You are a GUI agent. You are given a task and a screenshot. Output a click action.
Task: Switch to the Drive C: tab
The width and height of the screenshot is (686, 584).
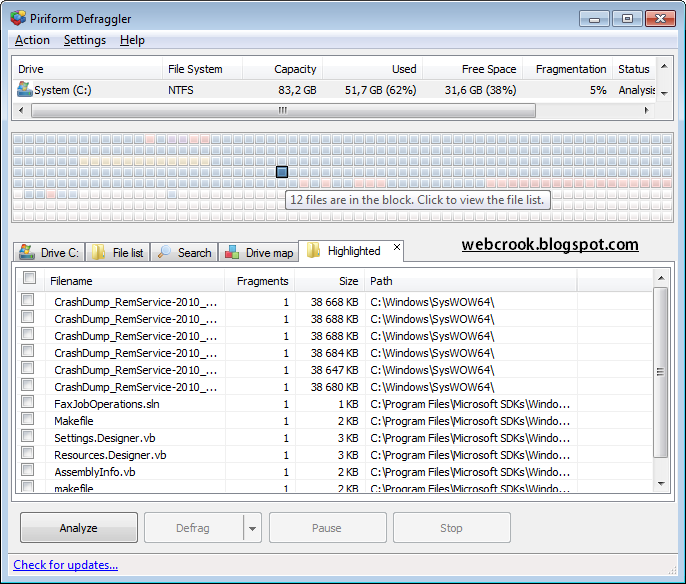coord(49,252)
